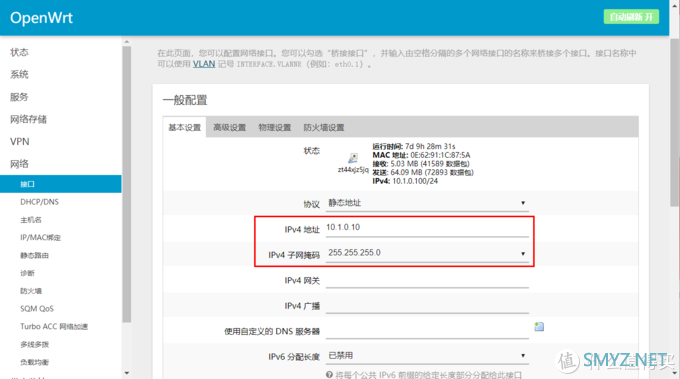680x379 pixels.
Task: Click the VLAN link
Action: (204, 64)
